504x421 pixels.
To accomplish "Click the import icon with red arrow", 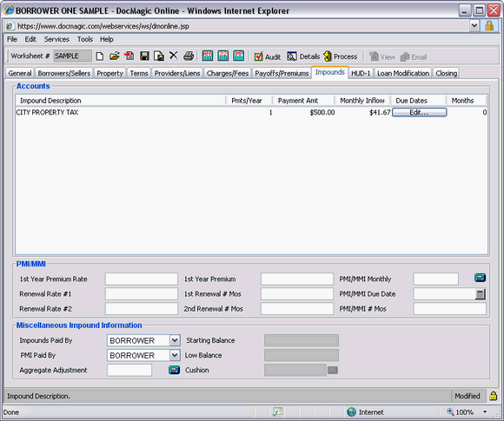I will click(x=129, y=56).
